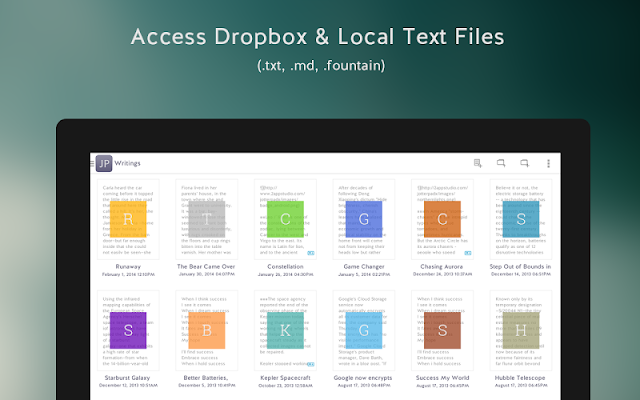Select the Chasing Aurora title
The image size is (640, 400).
(442, 267)
